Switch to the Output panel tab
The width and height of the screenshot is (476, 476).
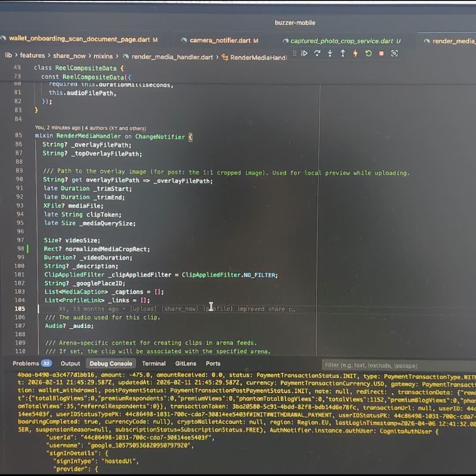pos(70,363)
